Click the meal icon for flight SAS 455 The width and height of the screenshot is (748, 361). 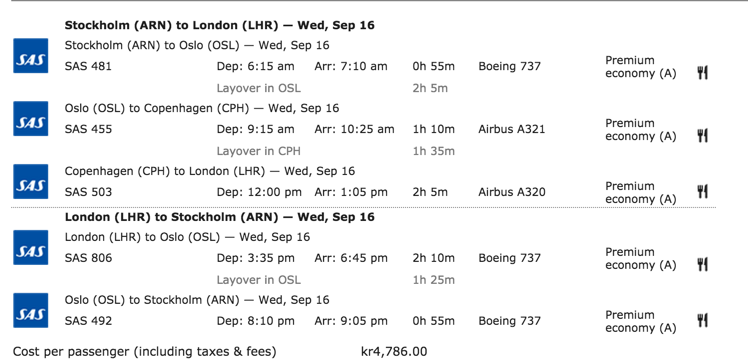702,136
